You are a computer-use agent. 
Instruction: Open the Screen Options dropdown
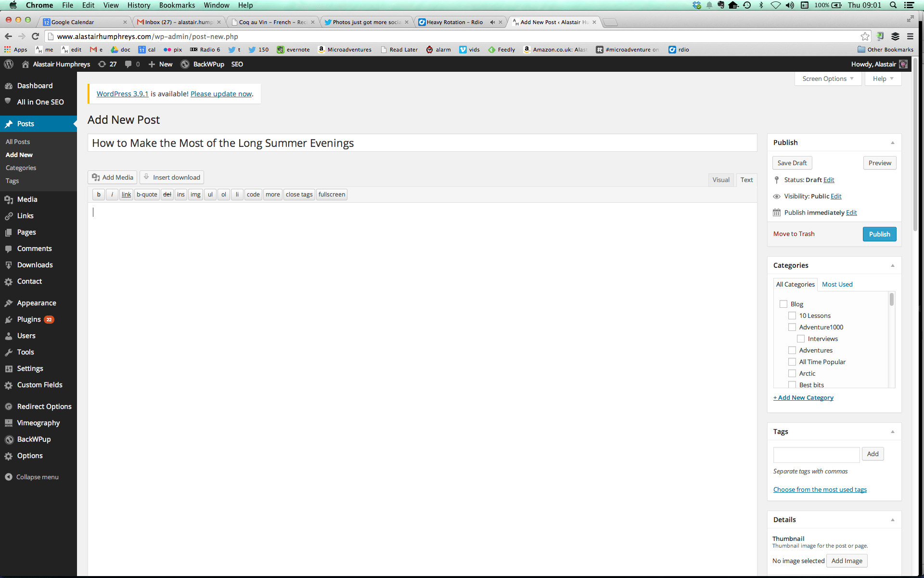(827, 79)
